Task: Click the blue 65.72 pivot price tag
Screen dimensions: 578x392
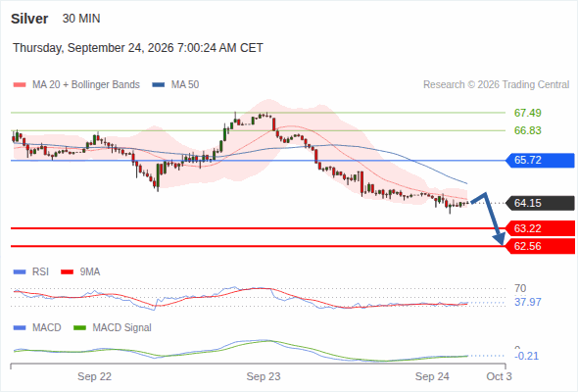Action: click(x=540, y=161)
